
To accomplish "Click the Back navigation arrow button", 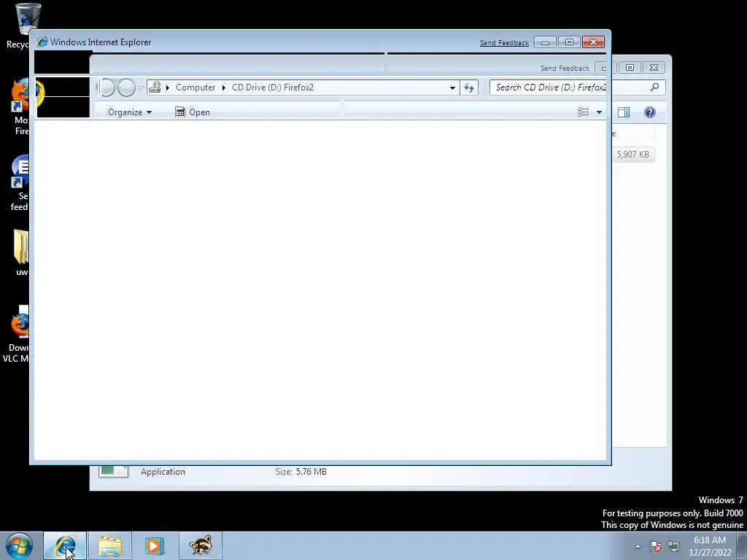I will click(107, 87).
